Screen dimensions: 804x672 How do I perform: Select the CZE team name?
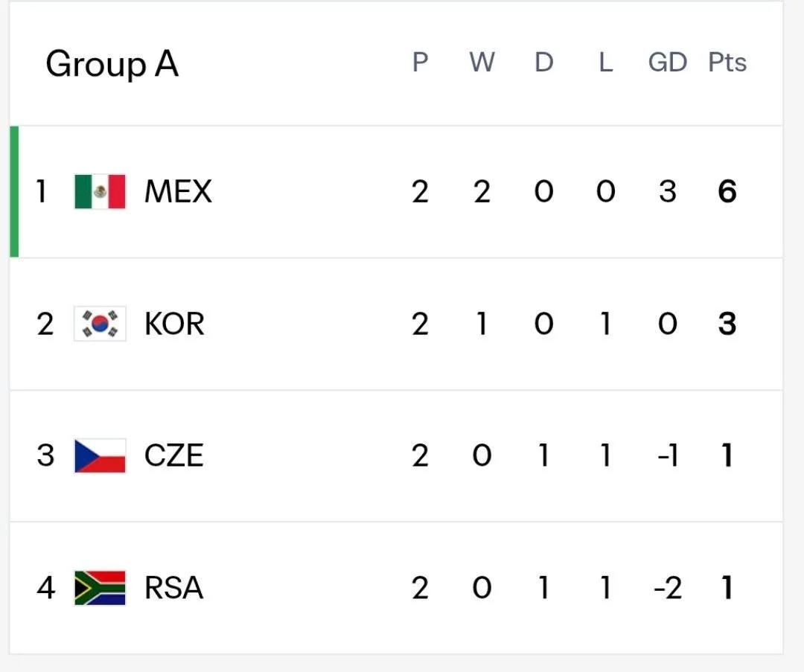173,455
